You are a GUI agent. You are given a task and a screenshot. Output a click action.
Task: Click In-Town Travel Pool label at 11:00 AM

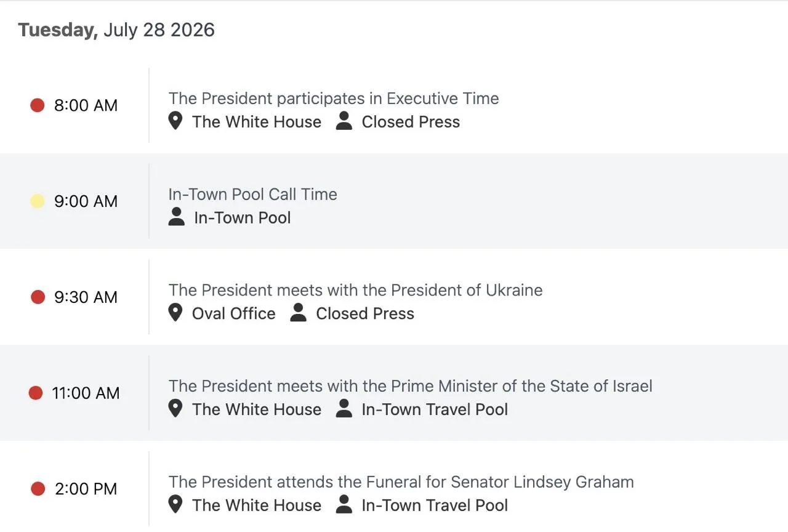click(435, 409)
